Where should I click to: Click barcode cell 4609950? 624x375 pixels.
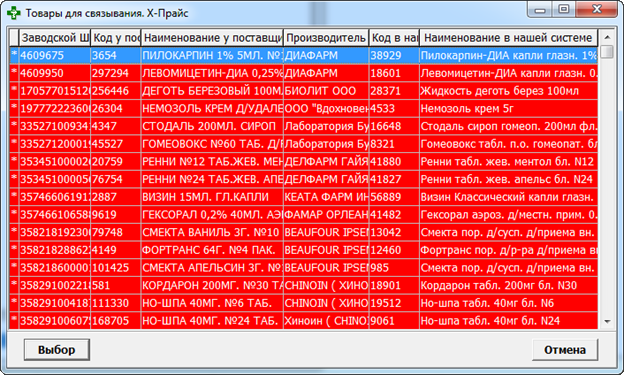(55, 73)
